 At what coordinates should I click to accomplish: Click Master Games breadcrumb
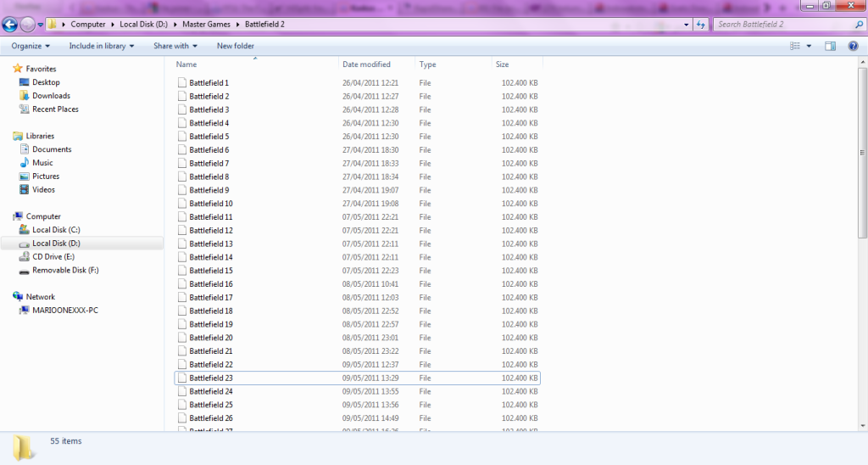207,25
